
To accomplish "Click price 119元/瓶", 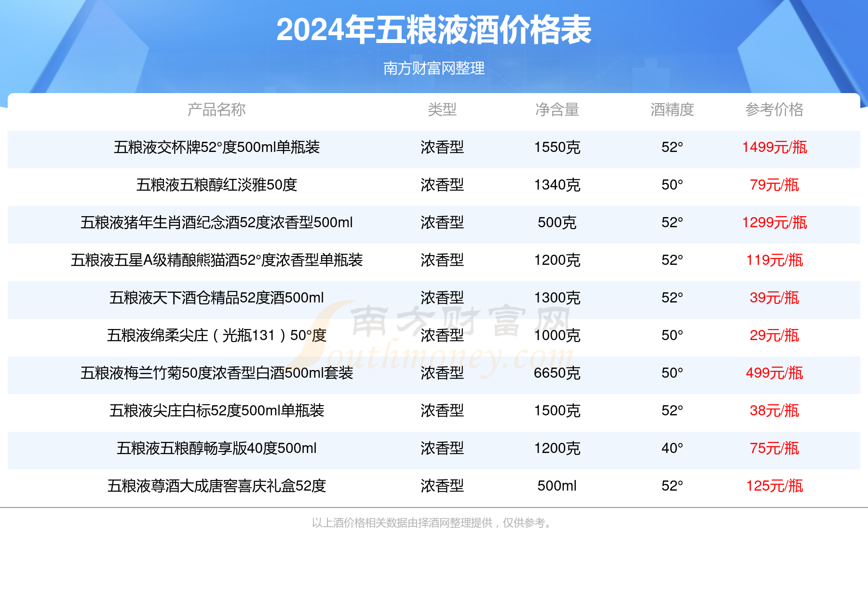I will 774,260.
